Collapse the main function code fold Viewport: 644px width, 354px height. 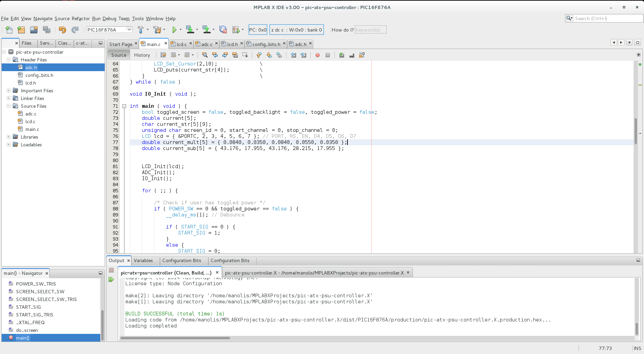pos(124,106)
